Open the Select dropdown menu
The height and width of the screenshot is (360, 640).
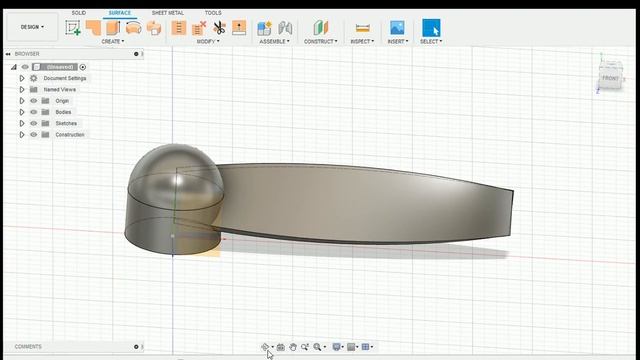431,41
